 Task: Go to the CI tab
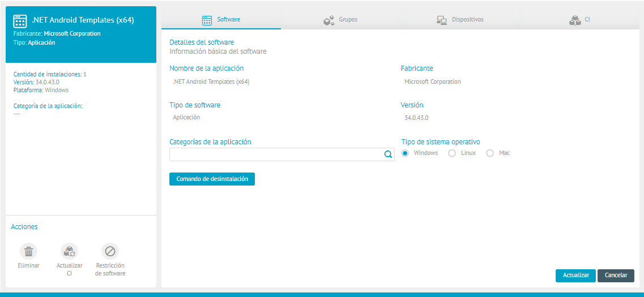(x=587, y=20)
